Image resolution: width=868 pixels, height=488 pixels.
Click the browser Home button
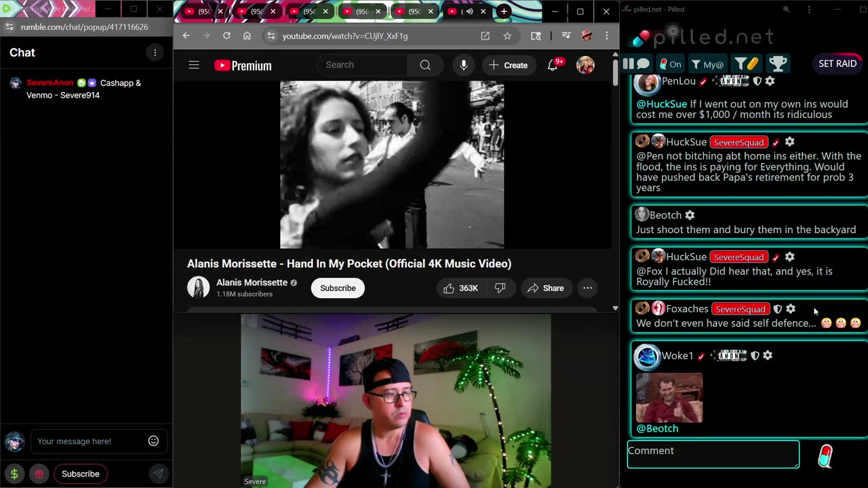[247, 36]
